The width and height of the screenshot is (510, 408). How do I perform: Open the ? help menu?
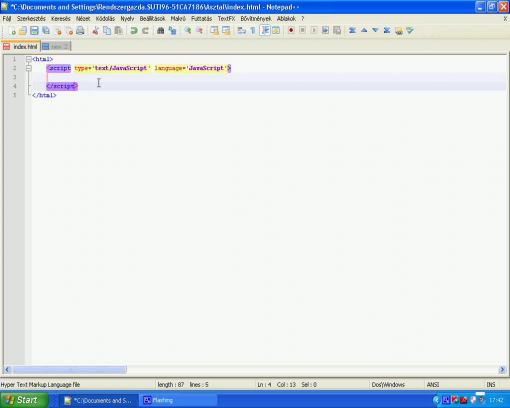click(x=303, y=19)
